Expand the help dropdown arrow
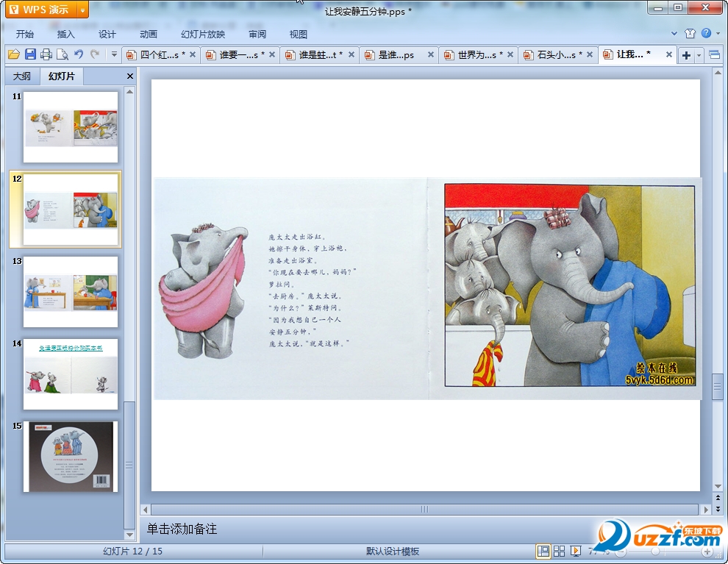Image resolution: width=728 pixels, height=564 pixels. point(718,33)
